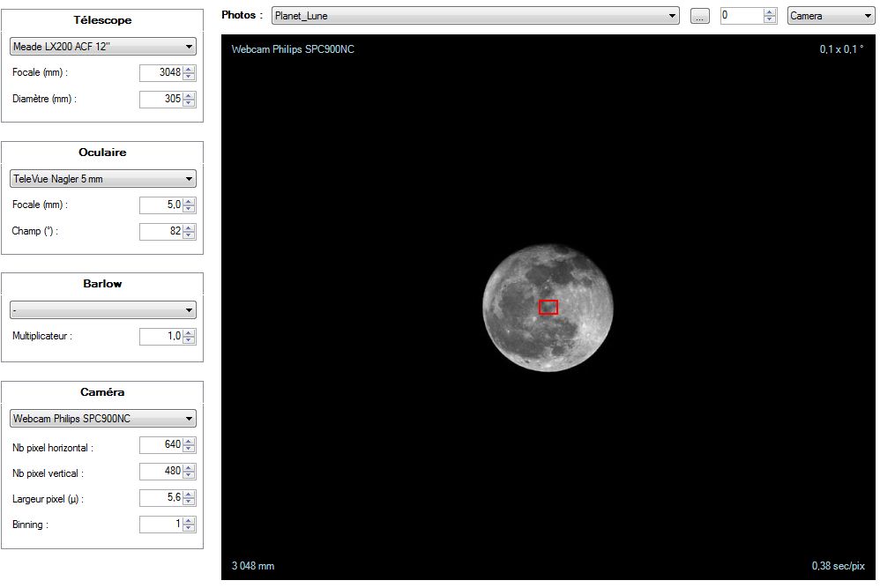Click the Multiplicateur field 1,0

click(161, 336)
